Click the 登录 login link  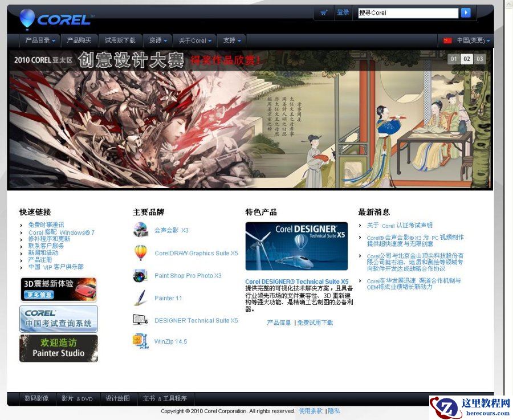click(x=343, y=12)
